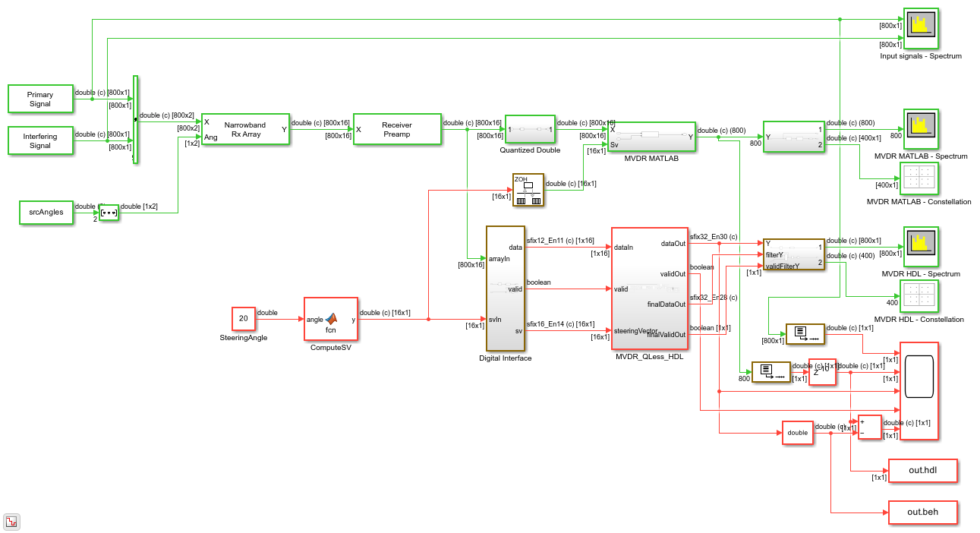Click the sfix12_En11 (c) [1x16] signal label
Screen dimensions: 980x533
click(x=560, y=241)
